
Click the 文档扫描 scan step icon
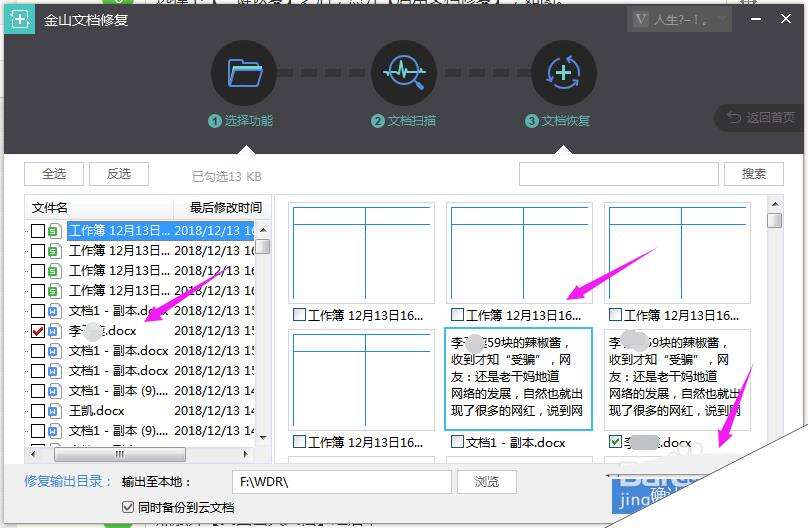tap(404, 73)
